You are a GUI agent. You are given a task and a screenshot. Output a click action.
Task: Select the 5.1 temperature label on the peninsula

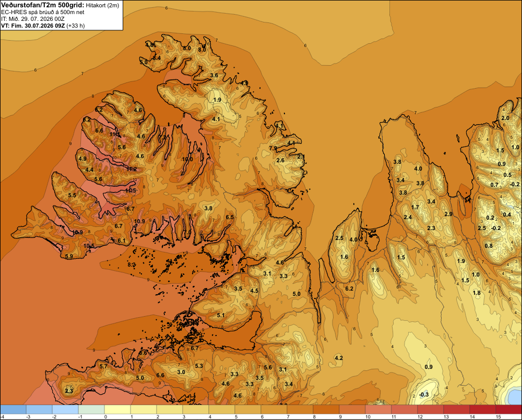pos(221,315)
